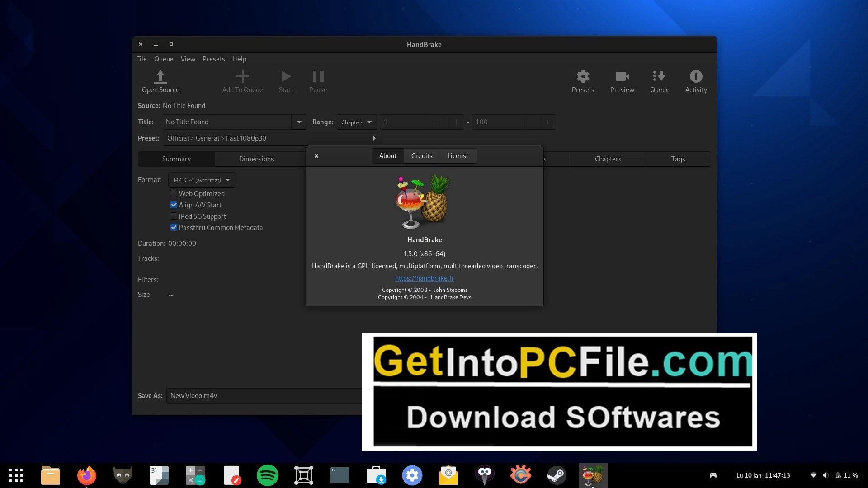The height and width of the screenshot is (488, 868).
Task: Increment the chapter start value 1
Action: pos(456,122)
